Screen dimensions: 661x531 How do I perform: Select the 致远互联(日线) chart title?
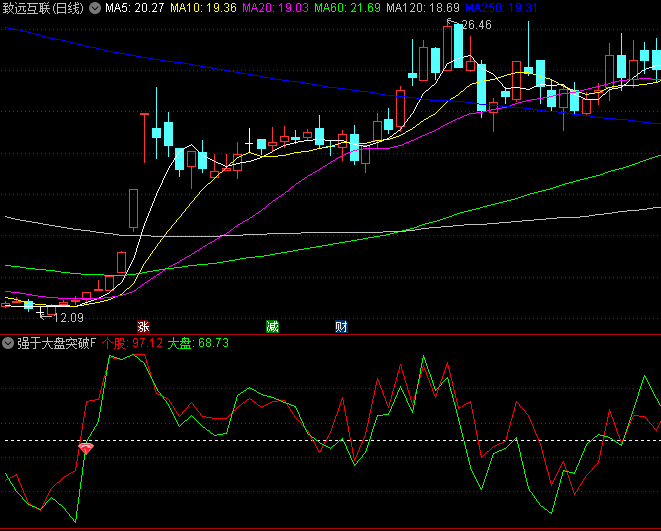point(43,8)
